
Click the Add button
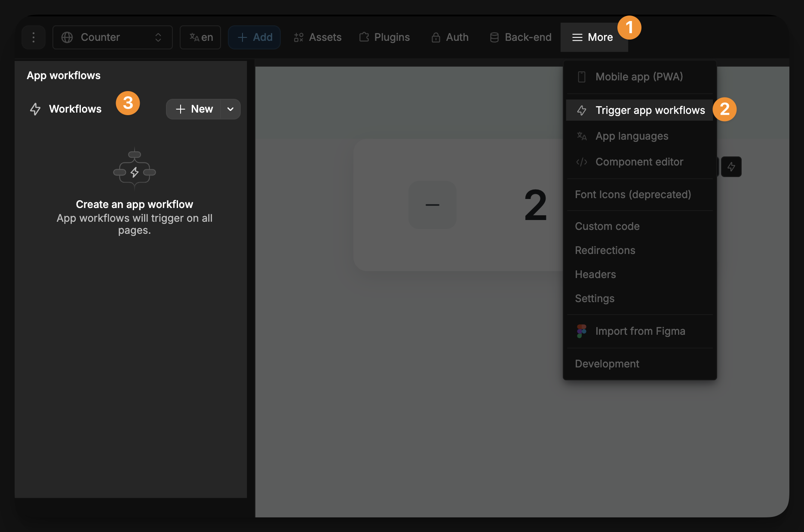pyautogui.click(x=254, y=37)
